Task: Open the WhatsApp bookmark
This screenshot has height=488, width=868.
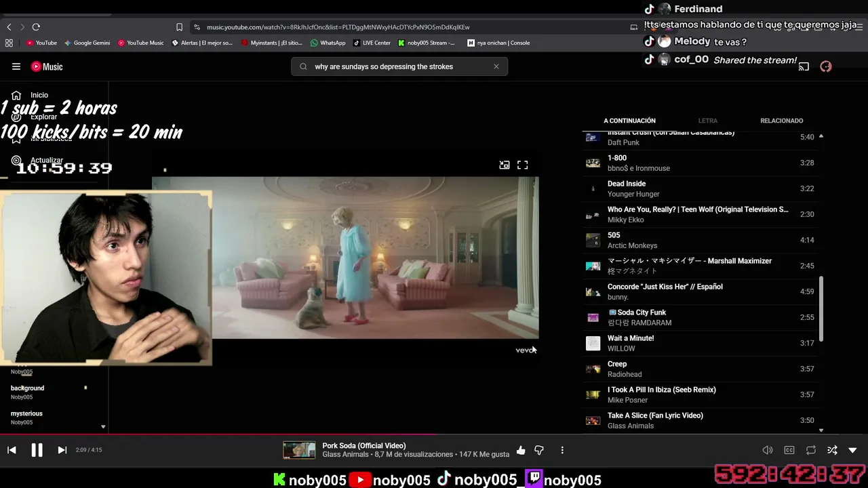Action: coord(328,43)
